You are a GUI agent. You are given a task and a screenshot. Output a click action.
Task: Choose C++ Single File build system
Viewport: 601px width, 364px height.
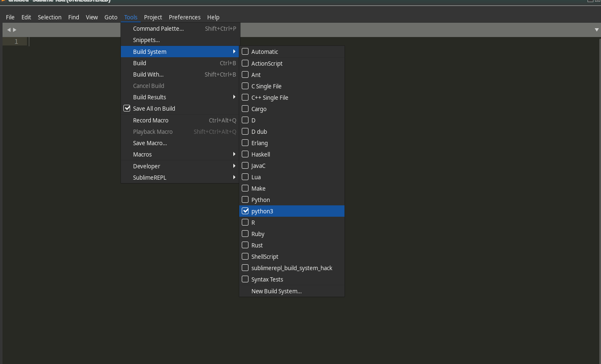coord(292,97)
